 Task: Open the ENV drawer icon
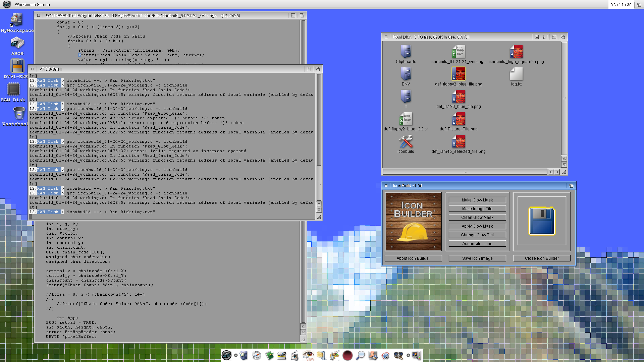coord(406,74)
